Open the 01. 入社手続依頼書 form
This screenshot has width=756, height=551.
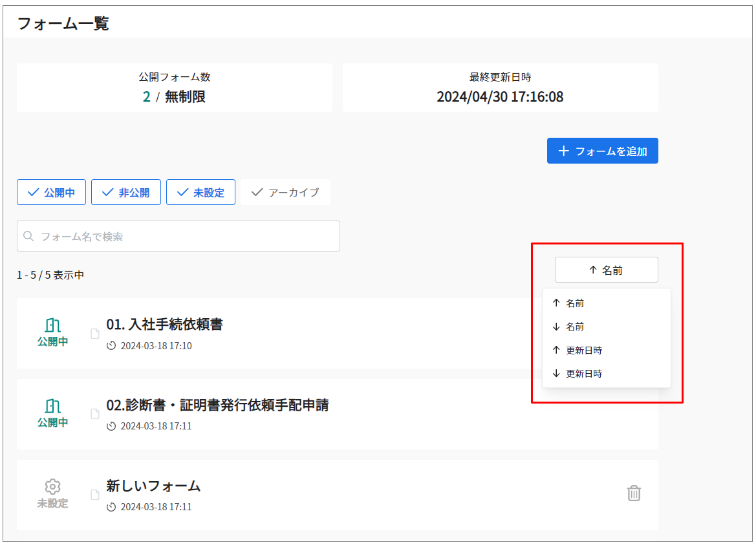(x=164, y=325)
